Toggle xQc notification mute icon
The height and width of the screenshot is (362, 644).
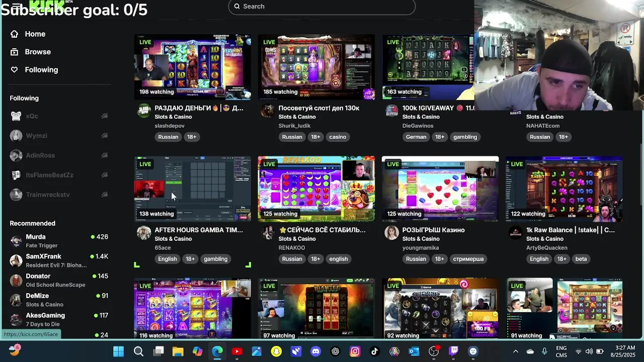tap(105, 116)
